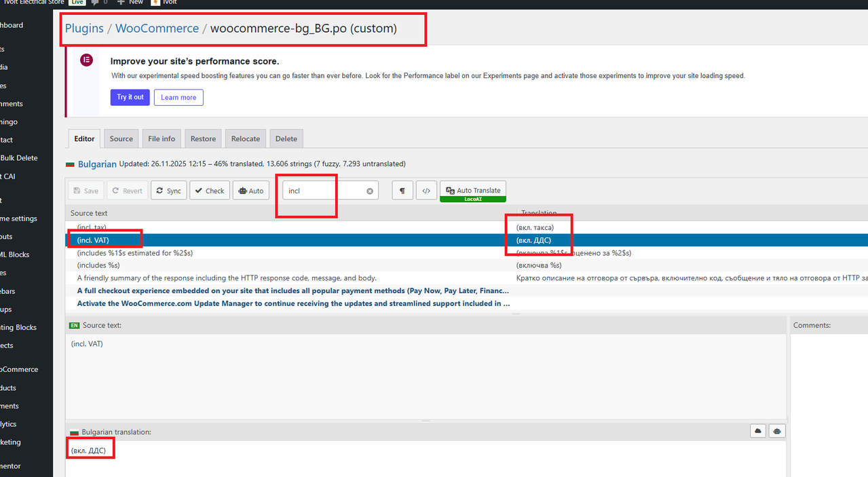The height and width of the screenshot is (477, 868).
Task: Click the EN badge beside Source text label
Action: (75, 326)
